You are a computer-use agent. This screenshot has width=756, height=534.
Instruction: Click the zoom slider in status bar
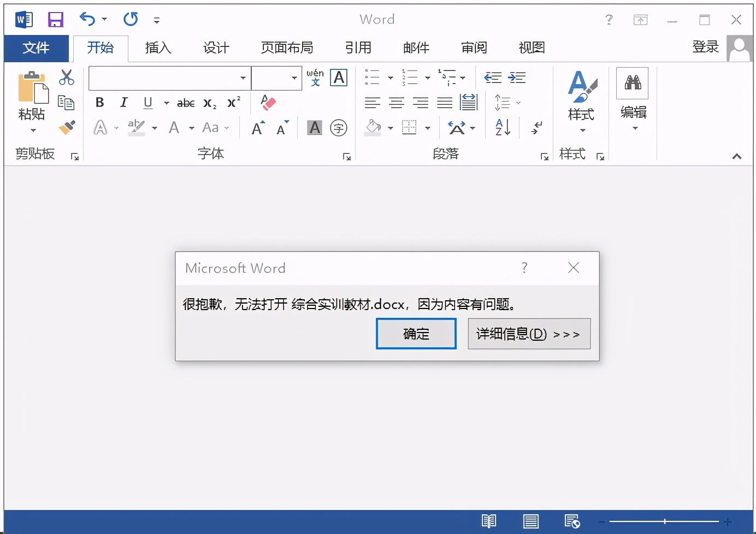(665, 521)
